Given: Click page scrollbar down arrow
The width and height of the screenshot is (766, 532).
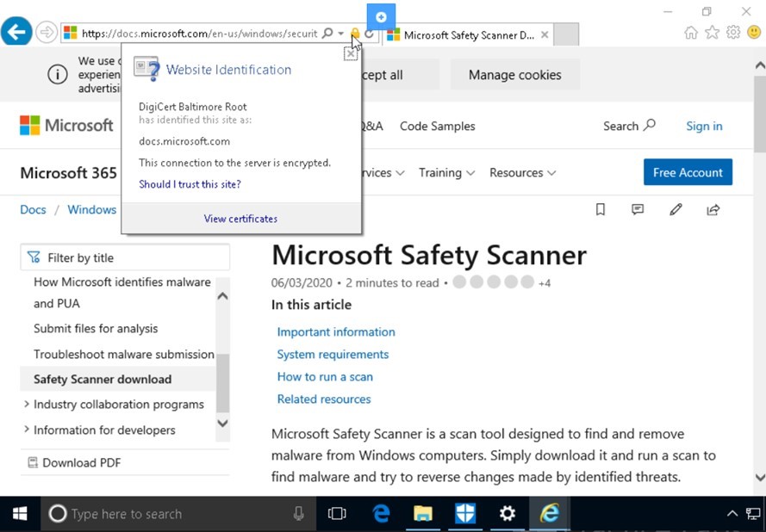Looking at the screenshot, I should coord(760,477).
